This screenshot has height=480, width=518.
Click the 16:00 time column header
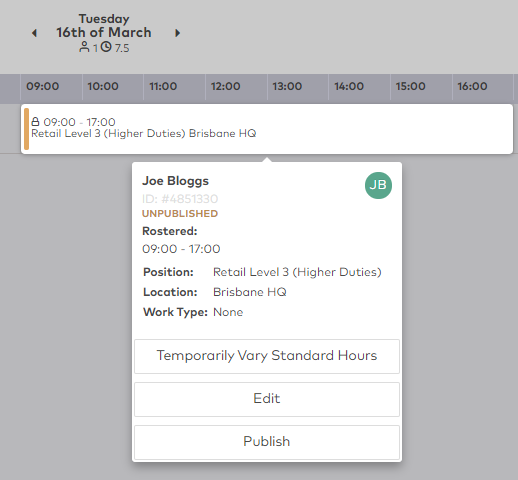pos(472,86)
